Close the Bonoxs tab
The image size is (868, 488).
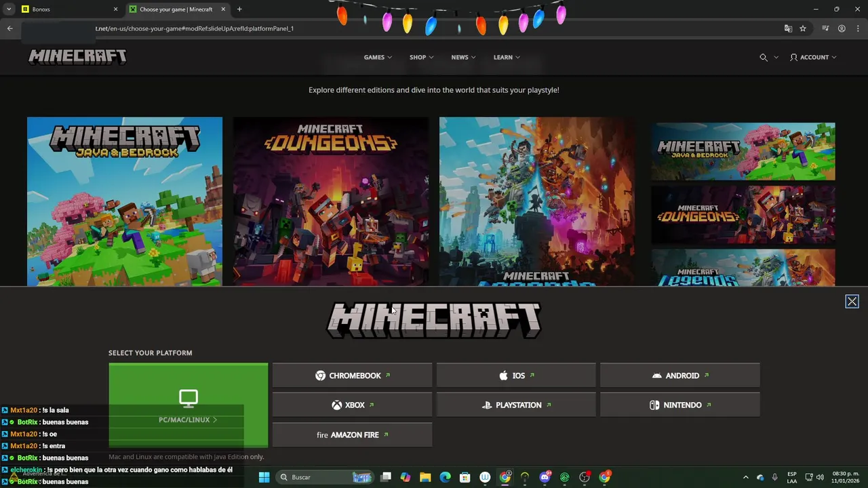[x=115, y=9]
